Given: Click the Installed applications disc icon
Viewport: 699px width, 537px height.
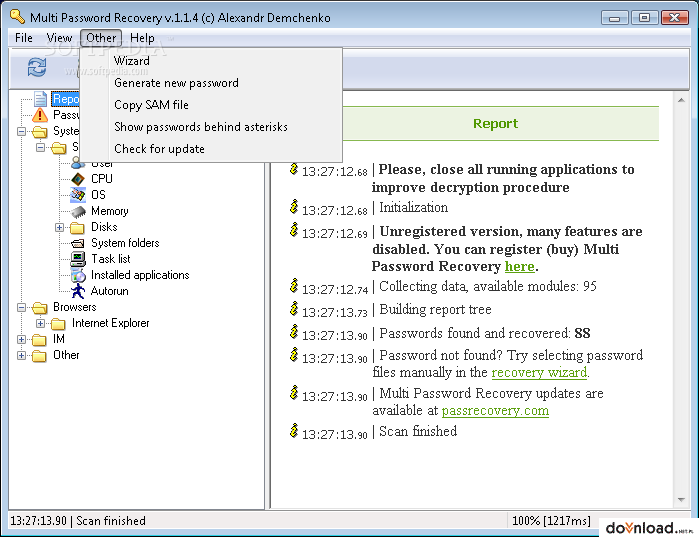Looking at the screenshot, I should point(78,275).
